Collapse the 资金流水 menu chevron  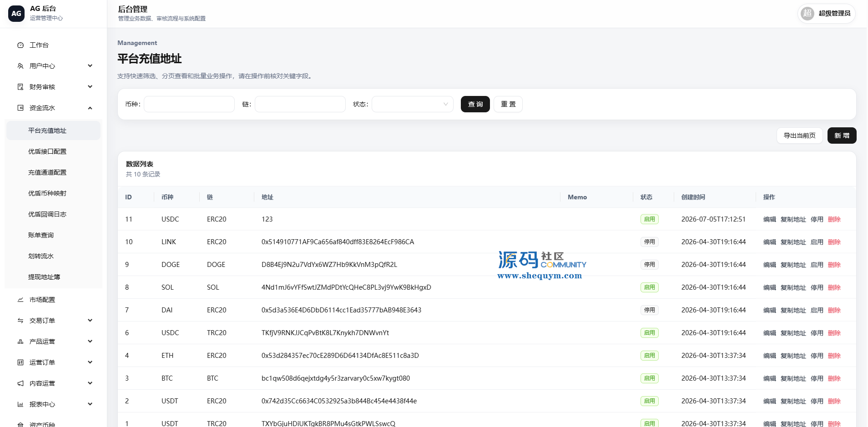click(x=90, y=108)
